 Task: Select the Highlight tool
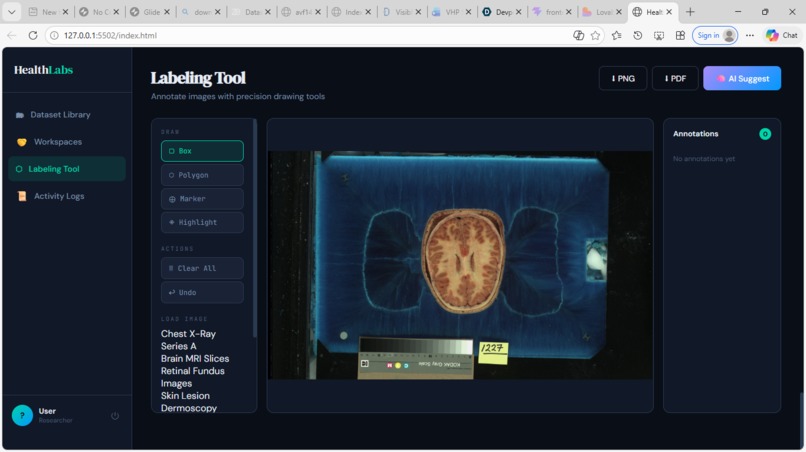click(x=202, y=222)
